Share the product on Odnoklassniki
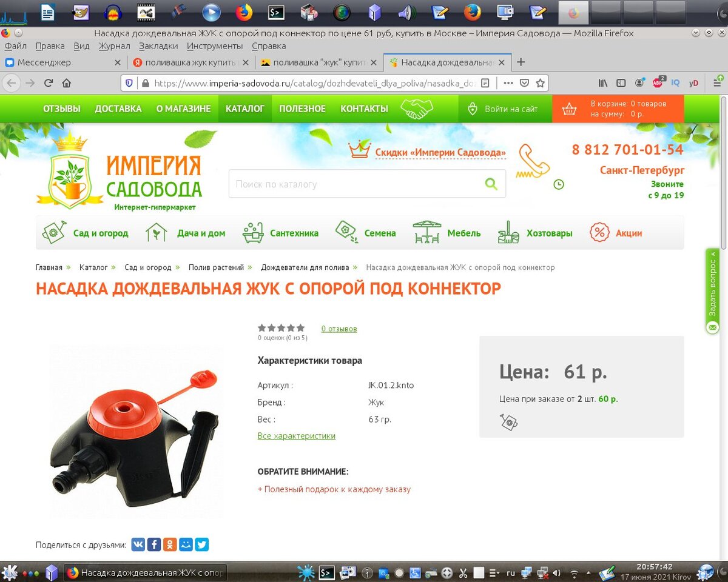This screenshot has width=728, height=582. point(170,544)
